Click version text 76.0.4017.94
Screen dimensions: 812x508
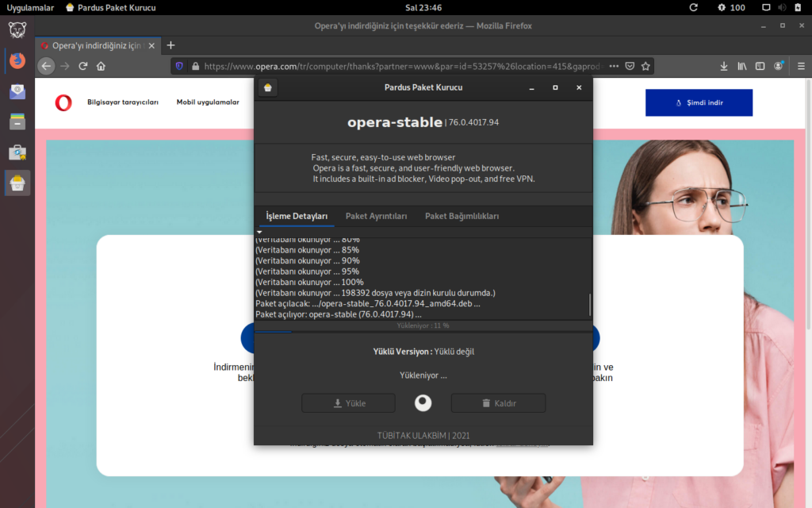(x=473, y=122)
